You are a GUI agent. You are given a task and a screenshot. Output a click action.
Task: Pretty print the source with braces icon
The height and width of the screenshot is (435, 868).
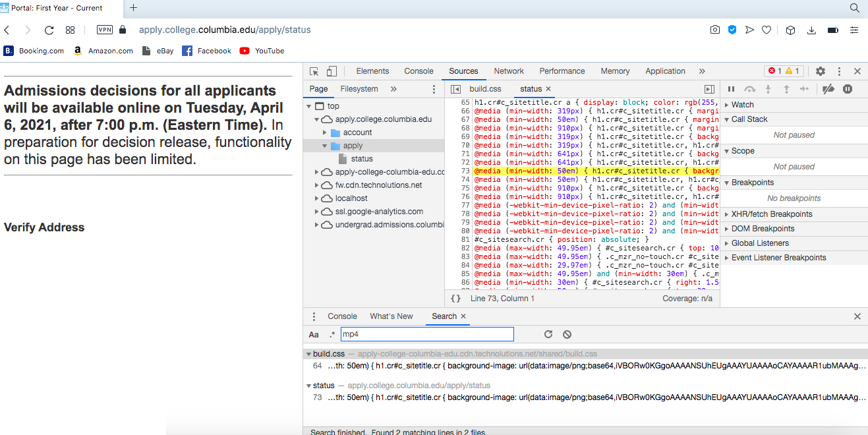tap(455, 299)
